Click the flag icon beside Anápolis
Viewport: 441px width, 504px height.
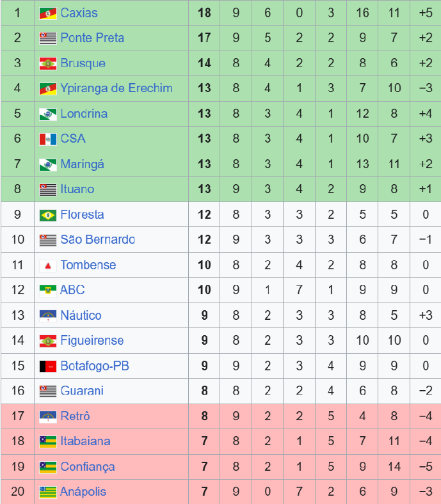(48, 492)
